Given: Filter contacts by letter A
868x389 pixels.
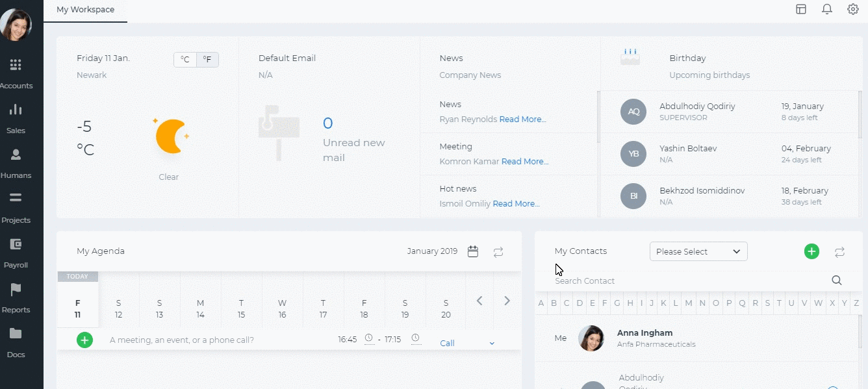Looking at the screenshot, I should 541,303.
